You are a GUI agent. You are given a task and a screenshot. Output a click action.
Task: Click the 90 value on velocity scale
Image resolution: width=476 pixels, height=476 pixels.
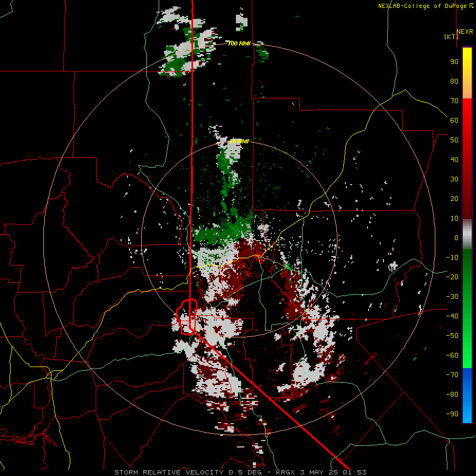pyautogui.click(x=454, y=62)
